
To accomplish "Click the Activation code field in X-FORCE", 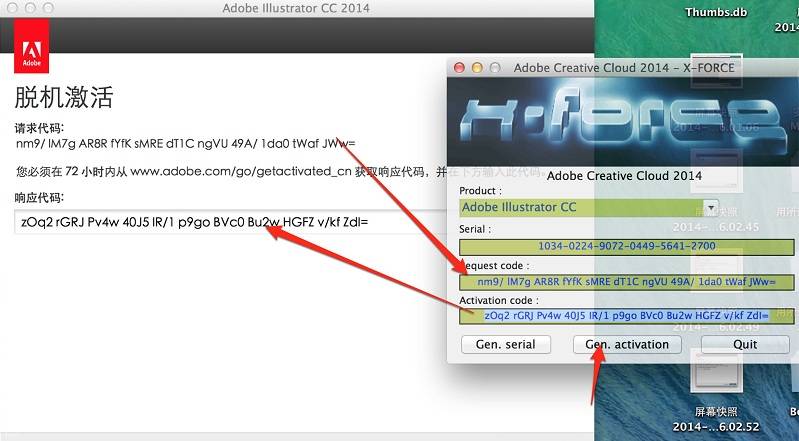I will [x=625, y=315].
